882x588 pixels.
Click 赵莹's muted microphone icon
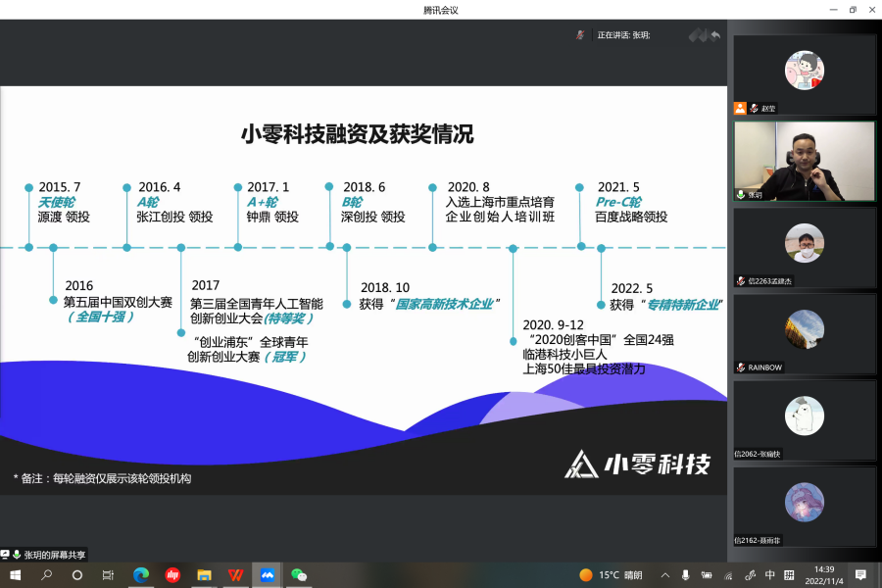click(x=754, y=108)
